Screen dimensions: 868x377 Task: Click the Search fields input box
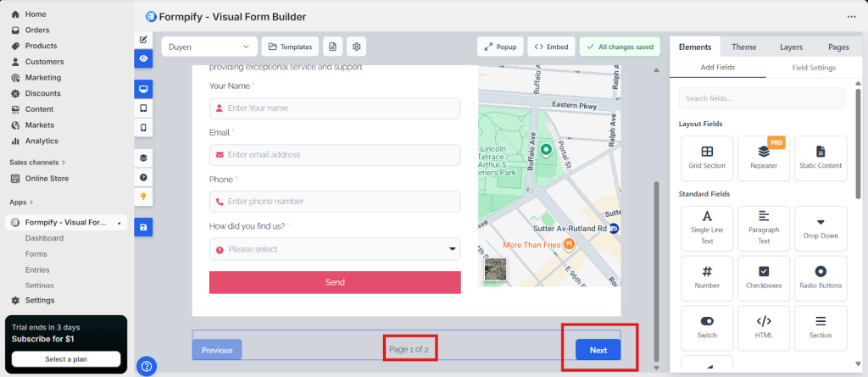click(x=761, y=98)
